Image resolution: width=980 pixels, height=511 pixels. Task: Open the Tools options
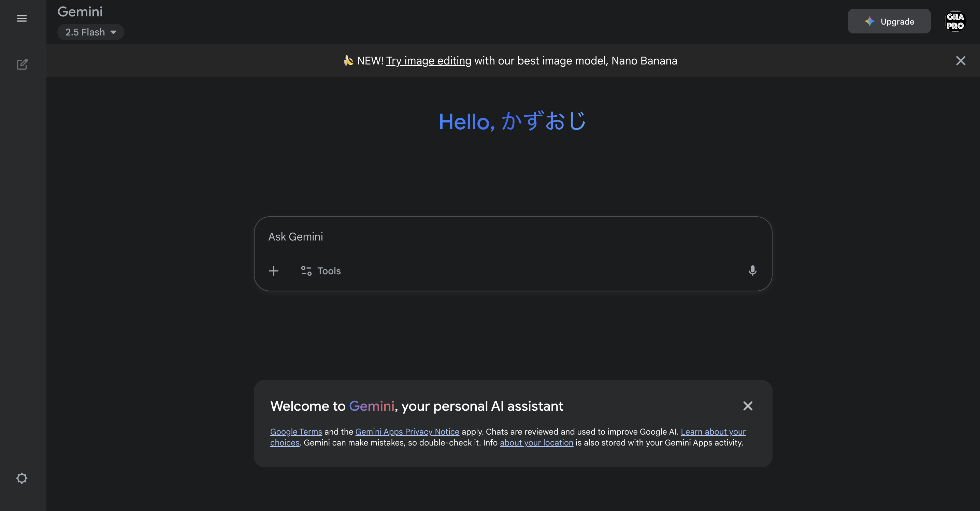(321, 271)
